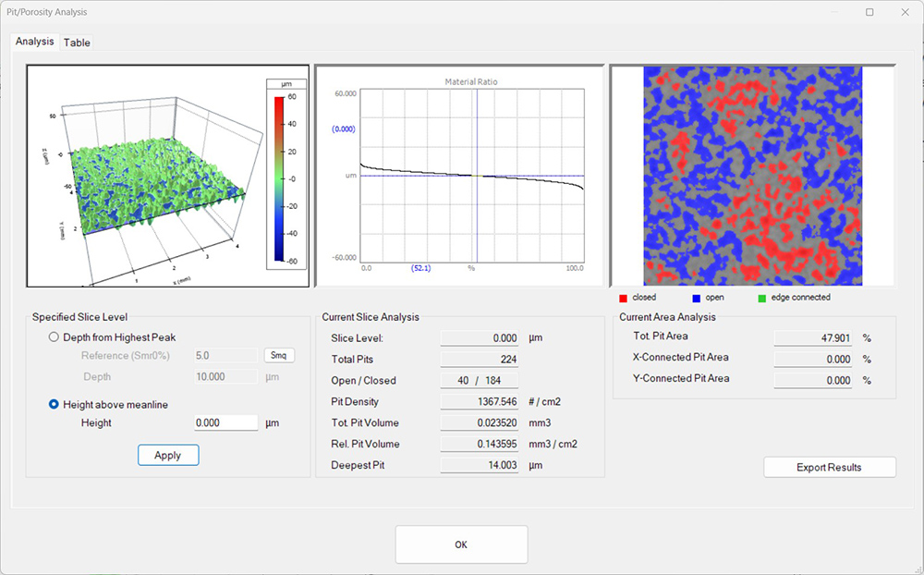Click the Height value input field

tap(225, 422)
